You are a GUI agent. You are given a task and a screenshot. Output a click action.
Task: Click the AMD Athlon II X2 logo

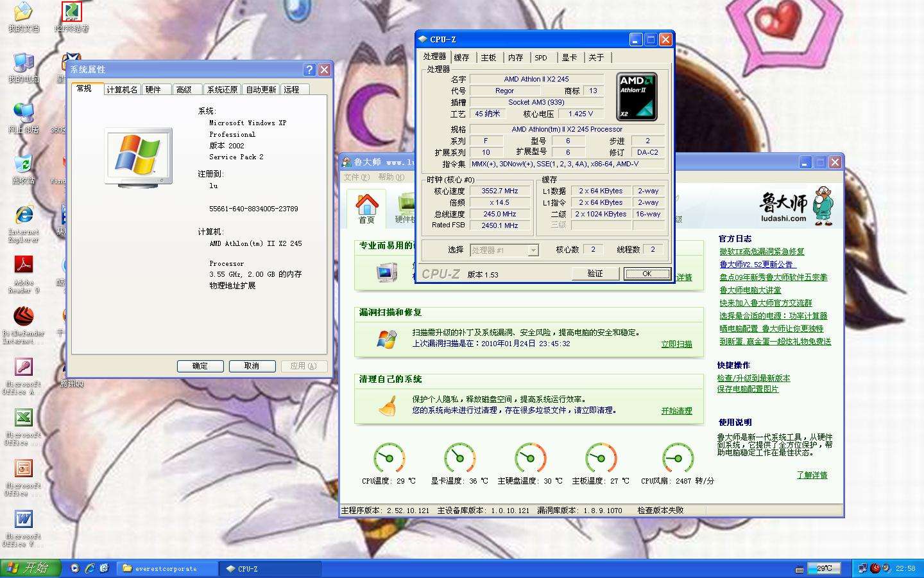[637, 97]
